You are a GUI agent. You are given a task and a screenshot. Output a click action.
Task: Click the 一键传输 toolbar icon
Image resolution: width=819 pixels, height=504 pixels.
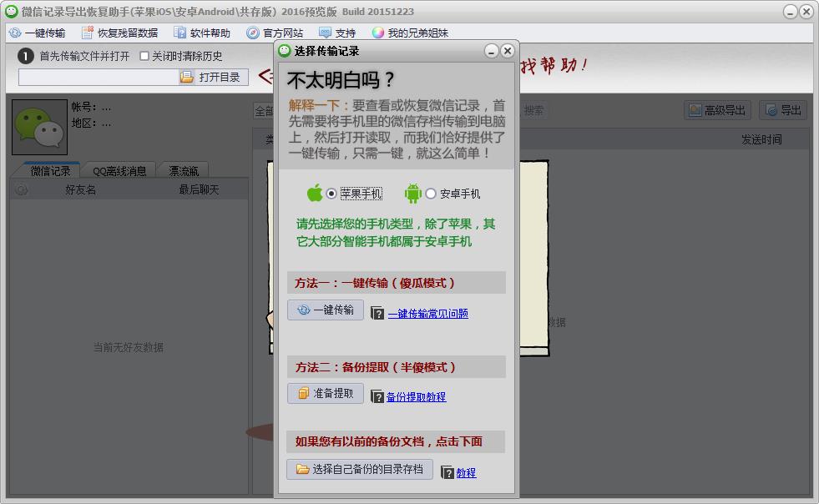pos(15,33)
